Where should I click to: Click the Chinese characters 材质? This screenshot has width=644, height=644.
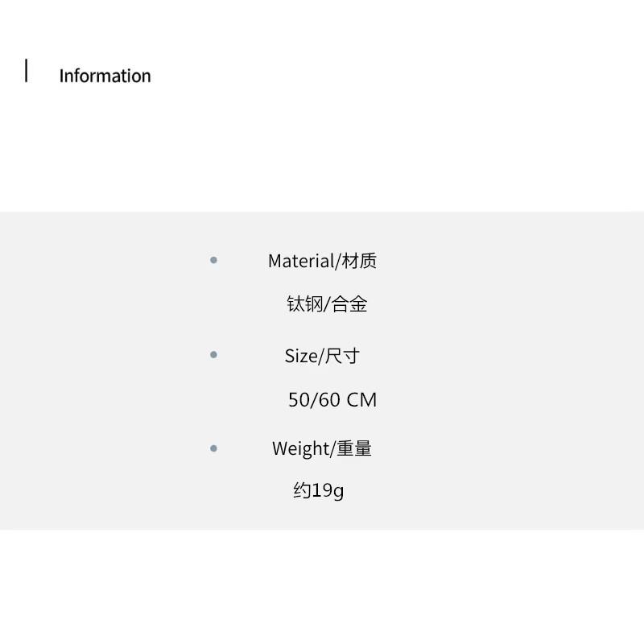(x=359, y=261)
